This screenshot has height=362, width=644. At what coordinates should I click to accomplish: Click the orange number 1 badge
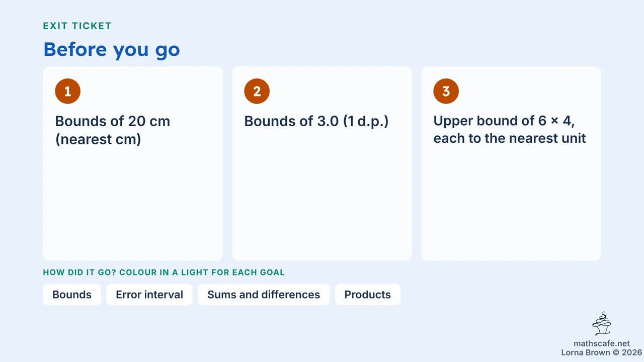click(68, 92)
